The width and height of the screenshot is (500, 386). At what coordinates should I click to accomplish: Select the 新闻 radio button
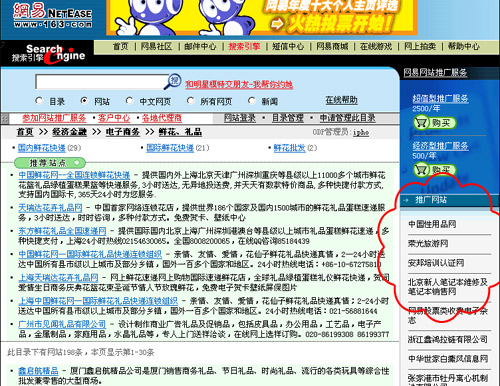252,100
